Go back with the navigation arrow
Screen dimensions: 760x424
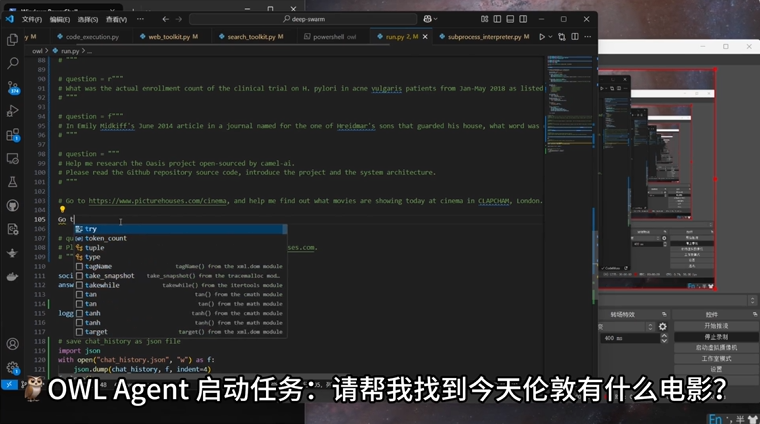click(x=166, y=19)
